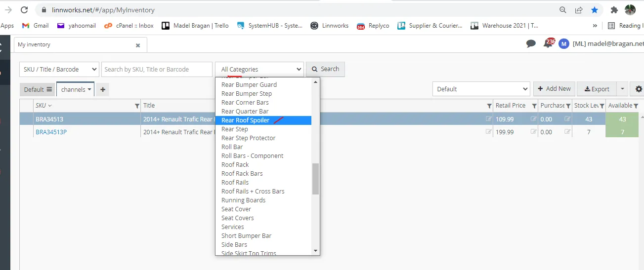Viewport: 644px width, 270px height.
Task: Open Warehouse 2021 bookmark
Action: (505, 26)
